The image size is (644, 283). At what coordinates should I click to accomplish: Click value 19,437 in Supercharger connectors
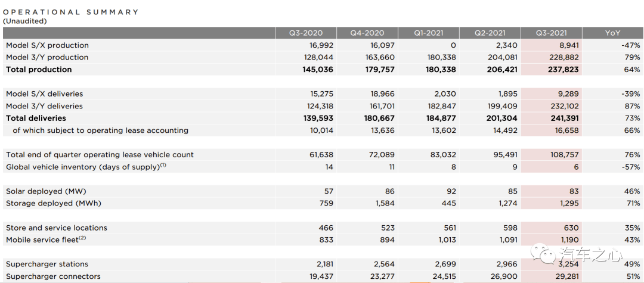coord(321,276)
